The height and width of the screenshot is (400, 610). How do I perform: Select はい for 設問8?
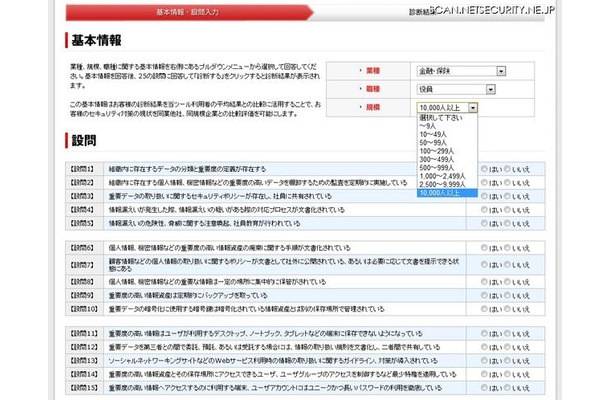tap(484, 282)
